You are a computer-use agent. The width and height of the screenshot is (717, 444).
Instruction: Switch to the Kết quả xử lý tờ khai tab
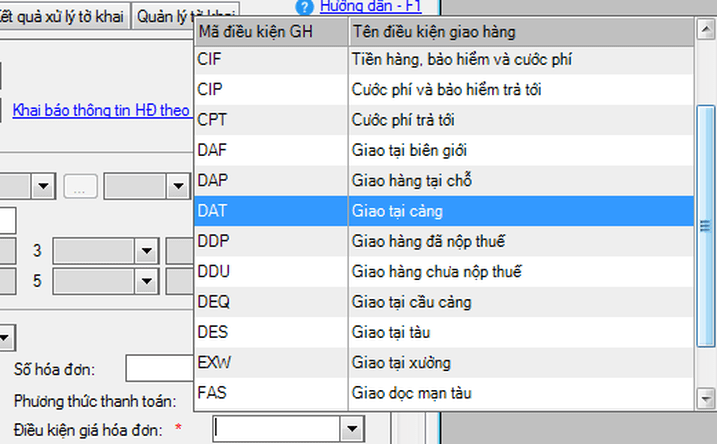click(65, 17)
